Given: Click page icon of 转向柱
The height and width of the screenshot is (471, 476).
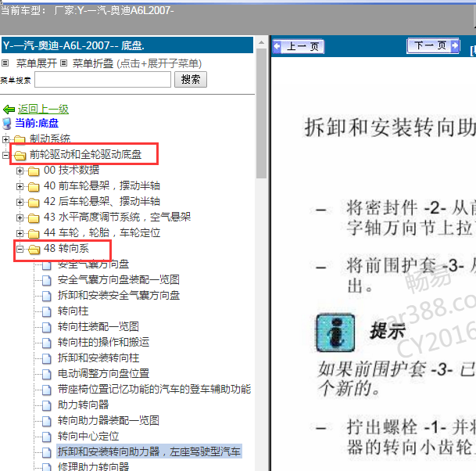Looking at the screenshot, I should point(46,311).
